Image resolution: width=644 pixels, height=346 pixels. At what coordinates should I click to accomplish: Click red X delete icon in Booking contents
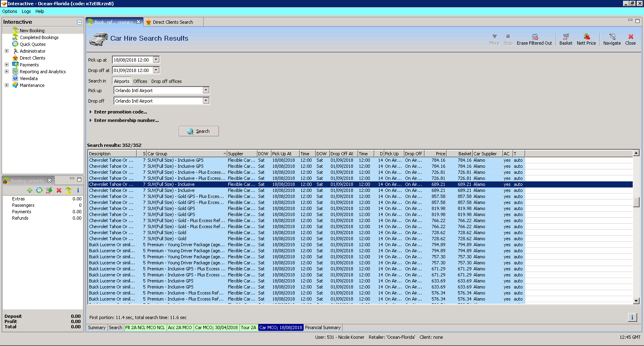coord(59,190)
